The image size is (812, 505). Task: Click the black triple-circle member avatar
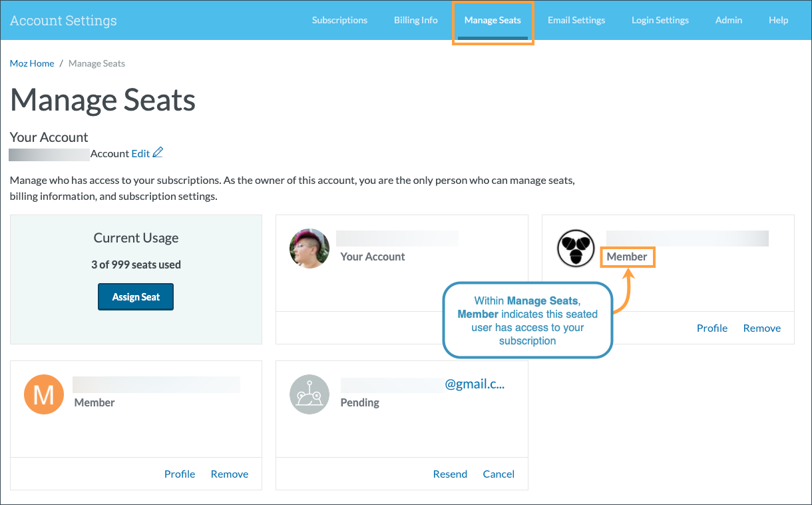(575, 249)
